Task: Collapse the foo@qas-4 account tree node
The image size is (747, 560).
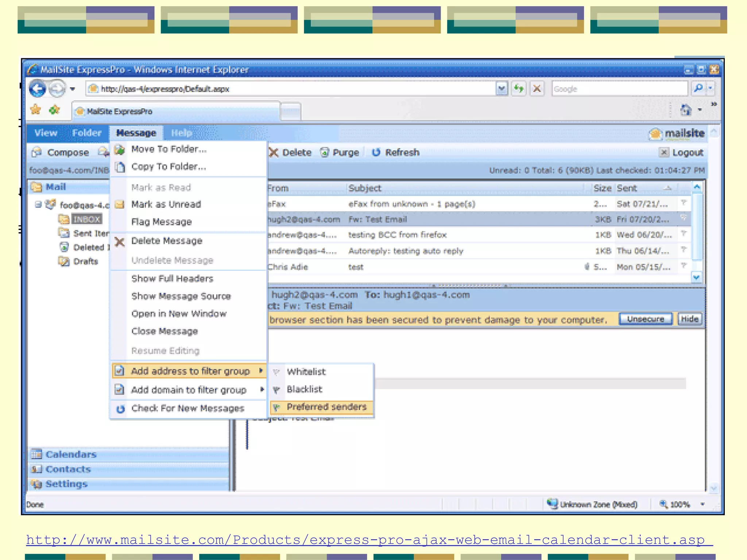Action: coord(38,205)
